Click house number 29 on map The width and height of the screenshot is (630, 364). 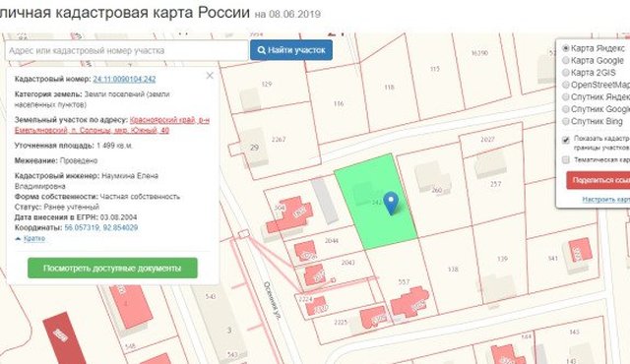254,148
